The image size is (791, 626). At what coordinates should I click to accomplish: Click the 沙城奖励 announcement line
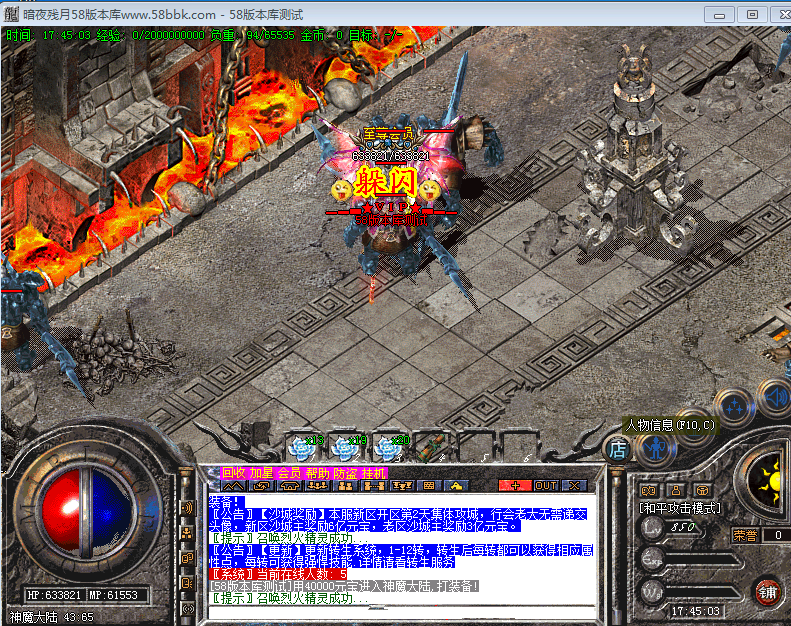point(399,520)
